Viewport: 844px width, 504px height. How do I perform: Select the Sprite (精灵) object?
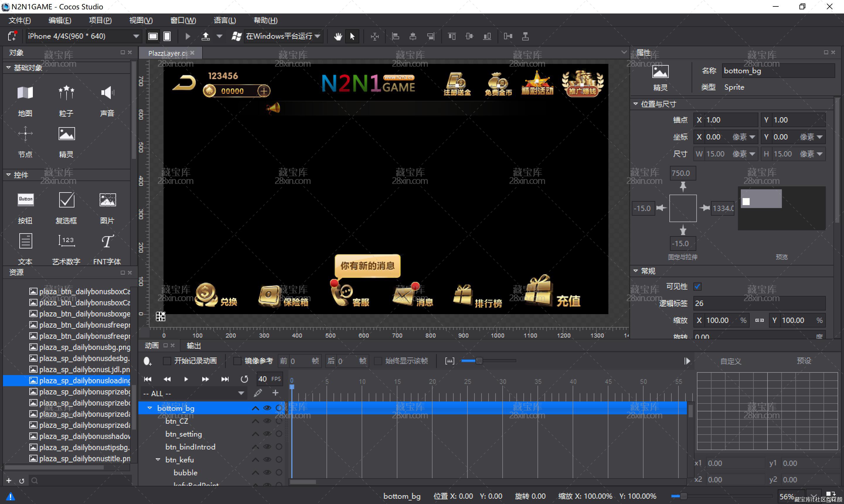tap(66, 142)
